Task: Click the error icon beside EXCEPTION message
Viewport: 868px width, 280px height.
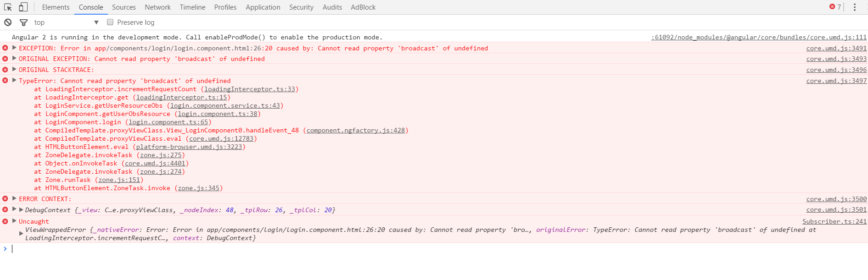Action: point(5,48)
